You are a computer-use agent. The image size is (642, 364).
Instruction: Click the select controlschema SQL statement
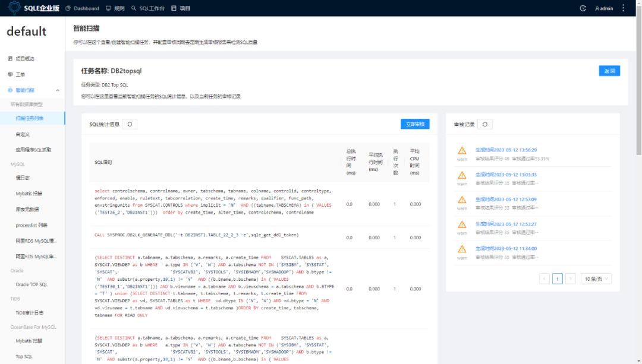coord(213,202)
